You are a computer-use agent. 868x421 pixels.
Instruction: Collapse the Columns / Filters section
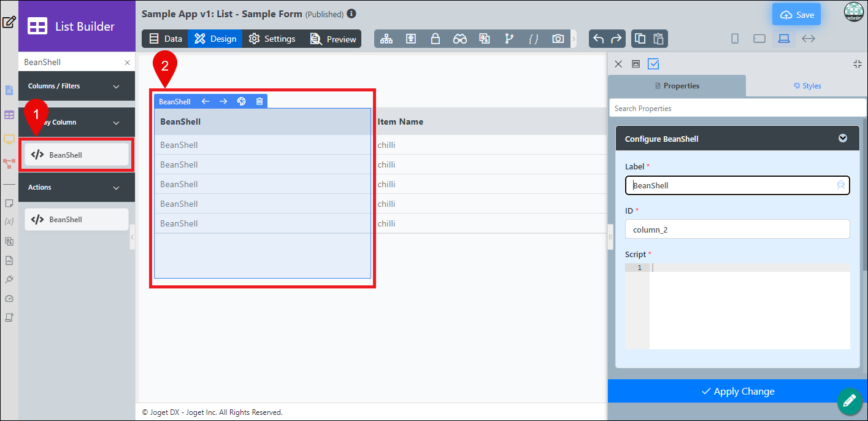point(117,87)
